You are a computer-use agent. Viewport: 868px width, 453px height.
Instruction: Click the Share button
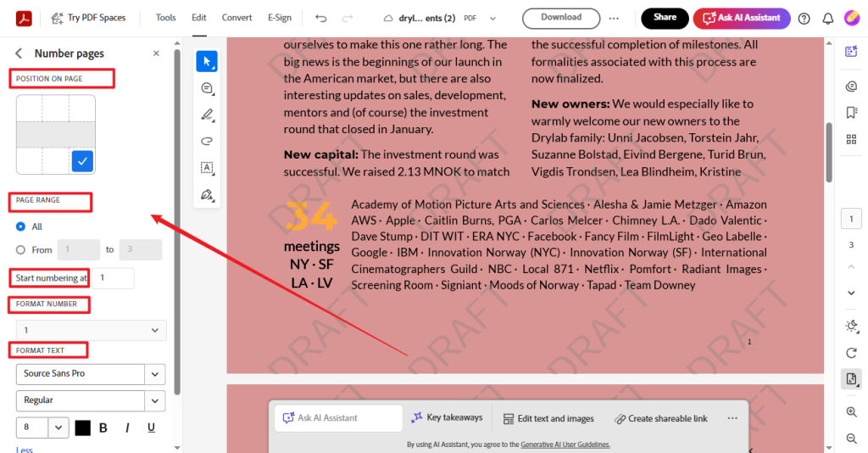(665, 18)
